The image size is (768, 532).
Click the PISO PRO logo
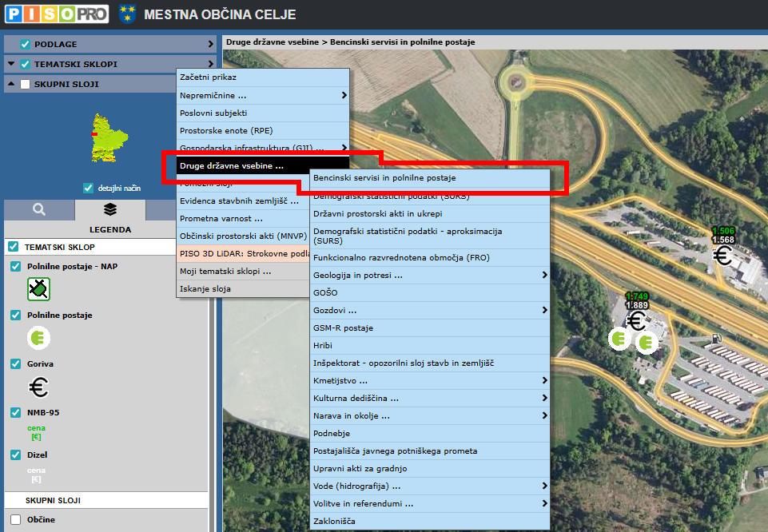57,14
